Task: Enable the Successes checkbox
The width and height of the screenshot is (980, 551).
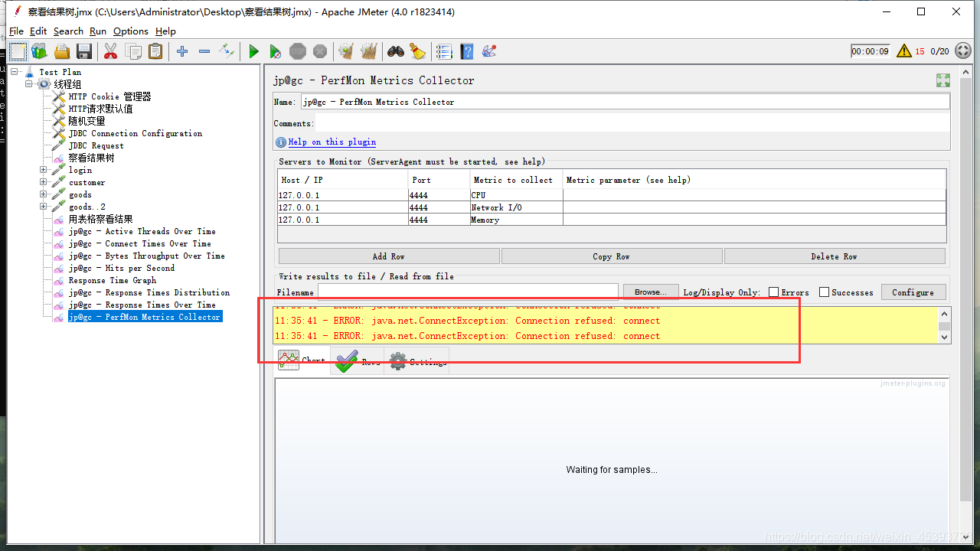Action: coord(824,292)
